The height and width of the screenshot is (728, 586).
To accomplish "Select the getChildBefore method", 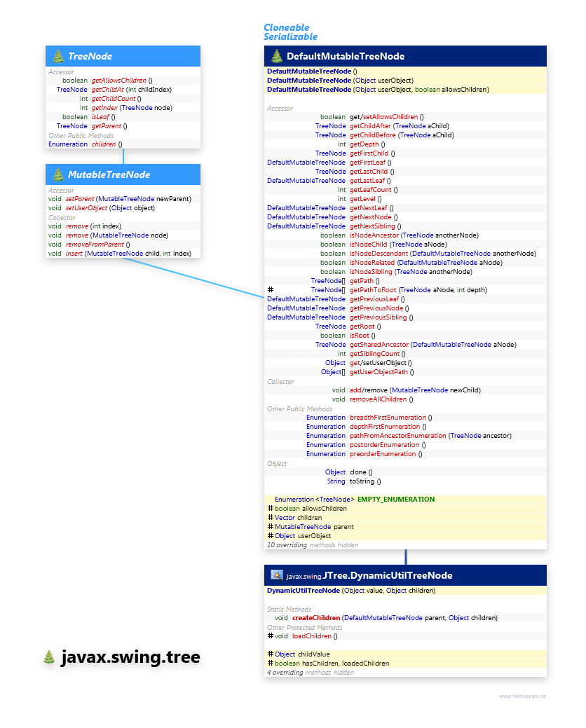I will (x=372, y=135).
